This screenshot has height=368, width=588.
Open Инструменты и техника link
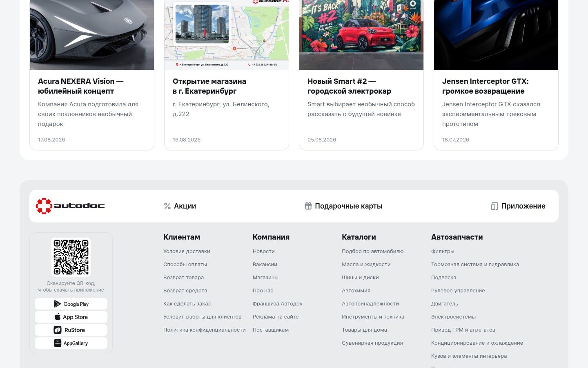tap(373, 317)
